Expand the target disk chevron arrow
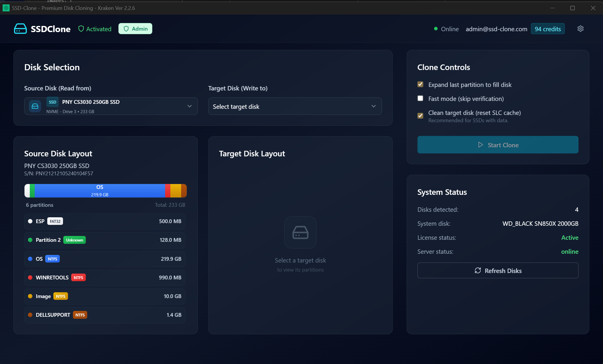Screen dimensions: 603x364 click(x=374, y=106)
